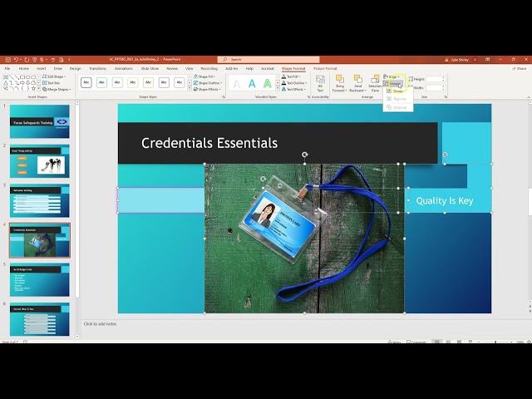
Task: Apply the blue WordArt style A
Action: coord(252,83)
